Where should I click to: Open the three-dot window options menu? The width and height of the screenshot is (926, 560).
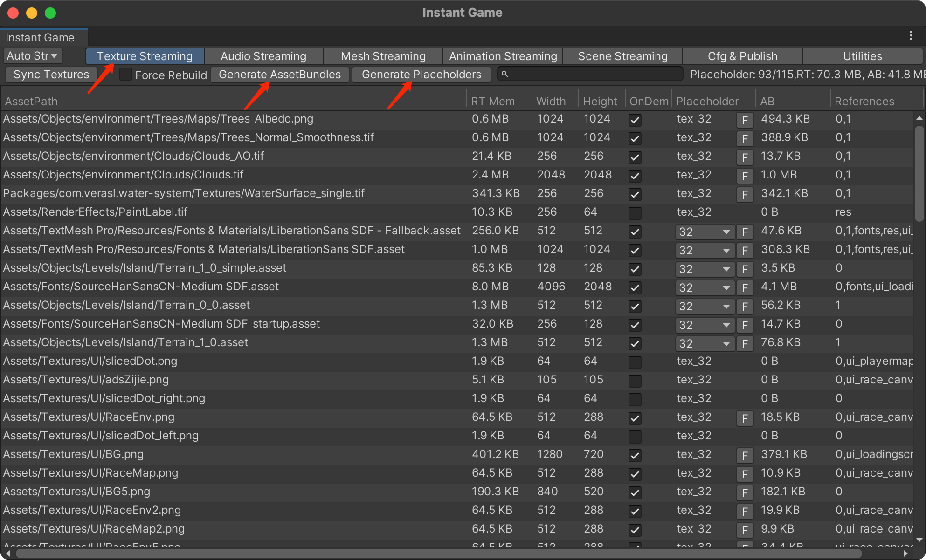pyautogui.click(x=911, y=36)
